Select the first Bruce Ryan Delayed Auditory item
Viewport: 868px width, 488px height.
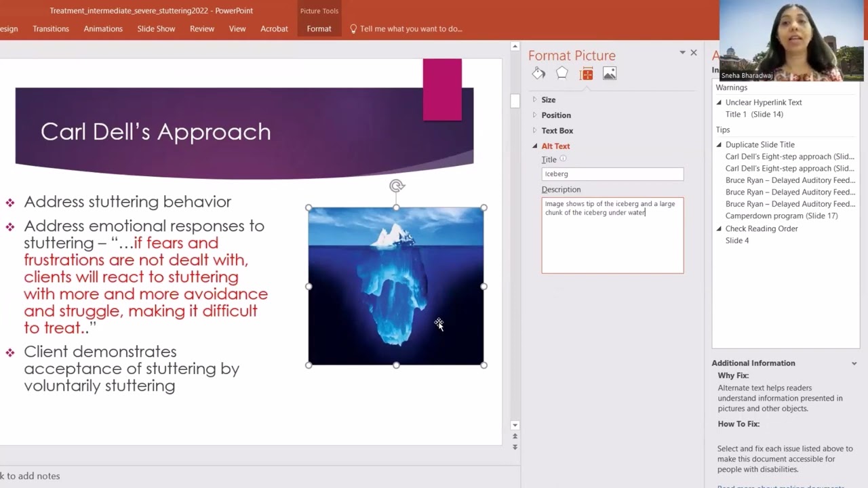[790, 181]
